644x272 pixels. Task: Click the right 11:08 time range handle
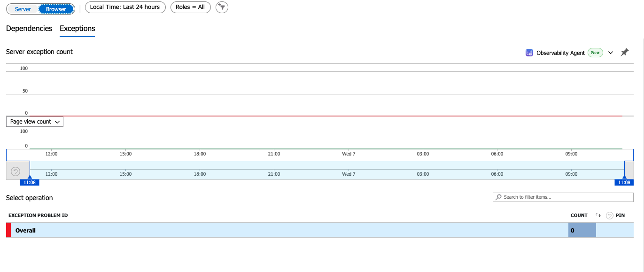624,182
